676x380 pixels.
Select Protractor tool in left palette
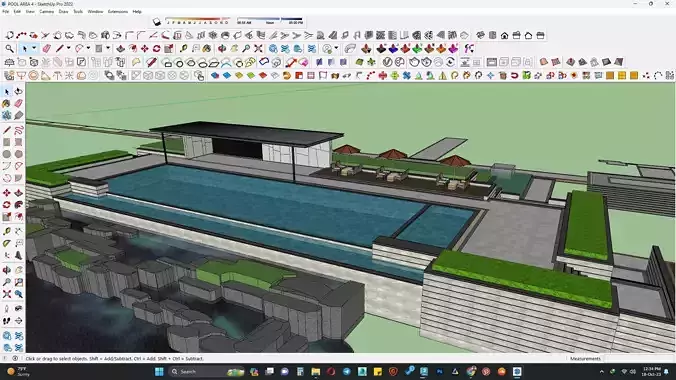pos(6,243)
